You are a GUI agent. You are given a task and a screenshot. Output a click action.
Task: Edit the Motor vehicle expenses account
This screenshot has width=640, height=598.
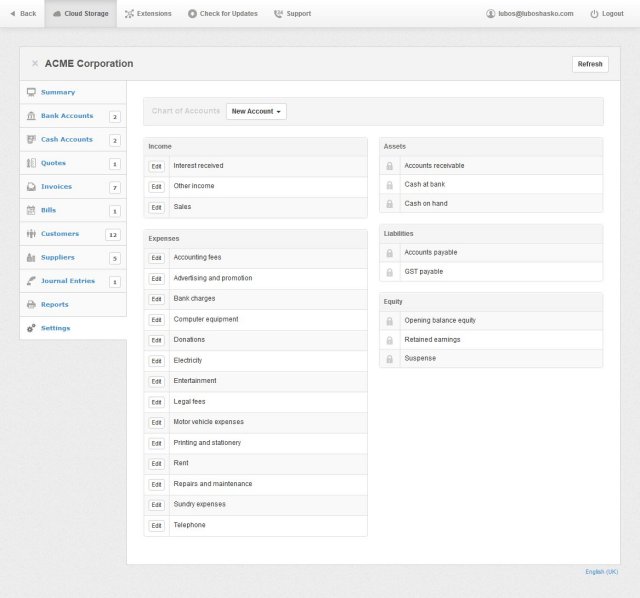coord(156,422)
